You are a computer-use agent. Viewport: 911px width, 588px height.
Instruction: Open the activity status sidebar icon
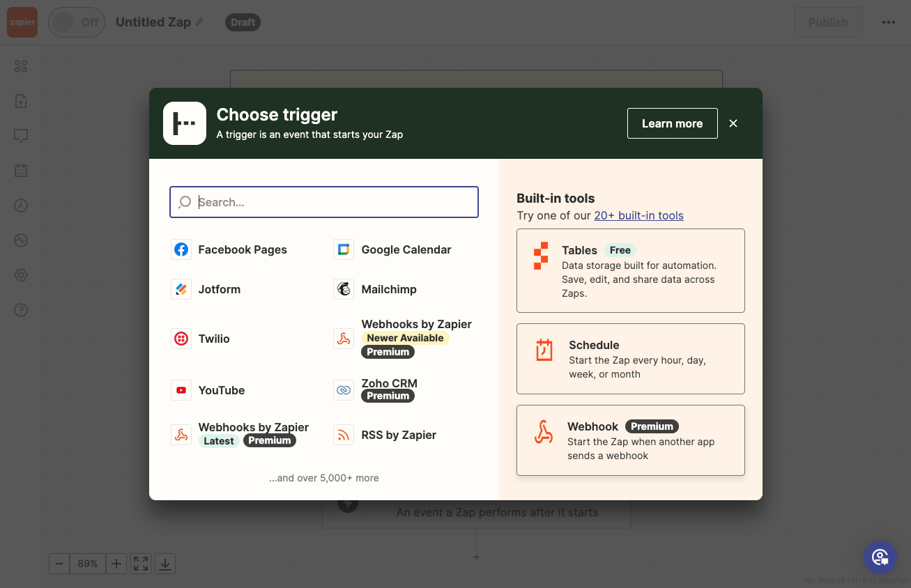(x=21, y=240)
